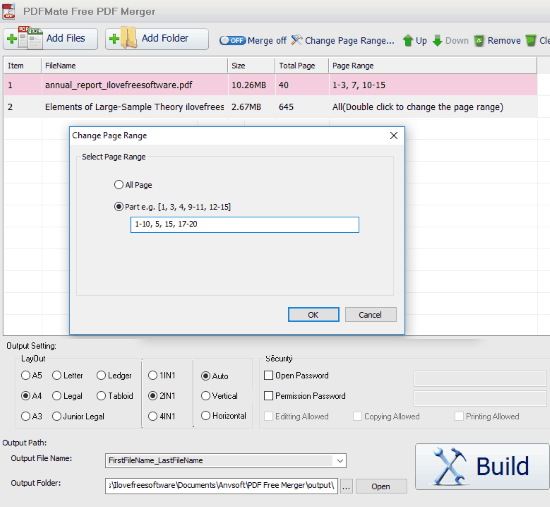Click the Size column header
Viewport: 550px width, 507px height.
(251, 66)
